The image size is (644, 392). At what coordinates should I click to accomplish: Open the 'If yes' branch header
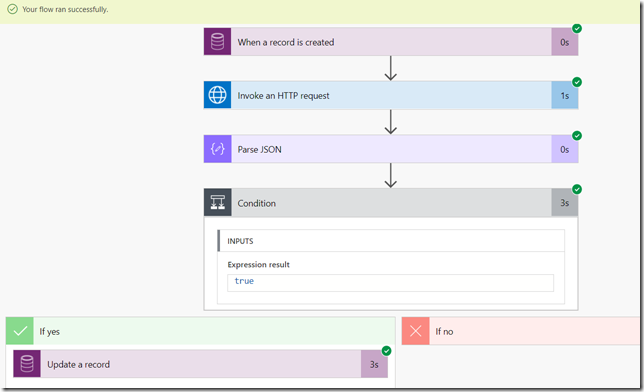[x=200, y=331]
